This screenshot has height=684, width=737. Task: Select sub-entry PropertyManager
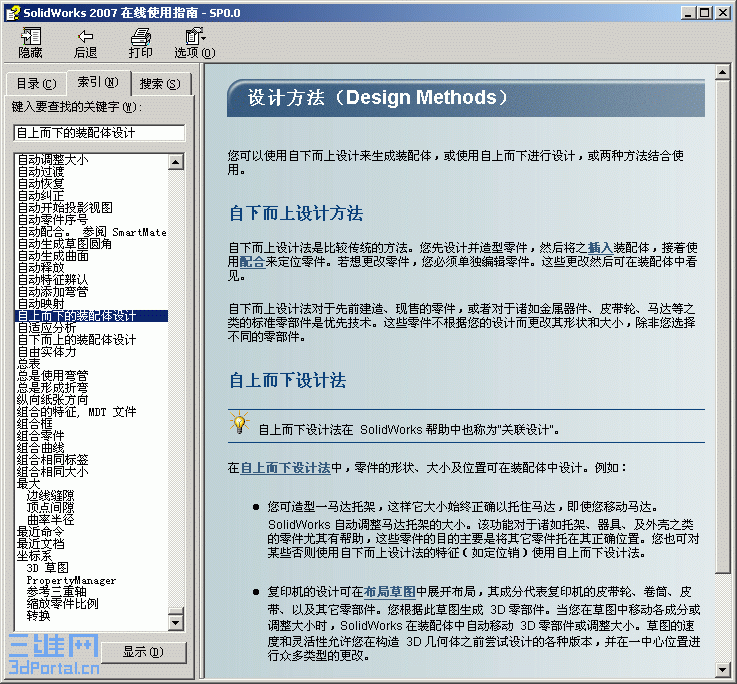click(x=71, y=580)
